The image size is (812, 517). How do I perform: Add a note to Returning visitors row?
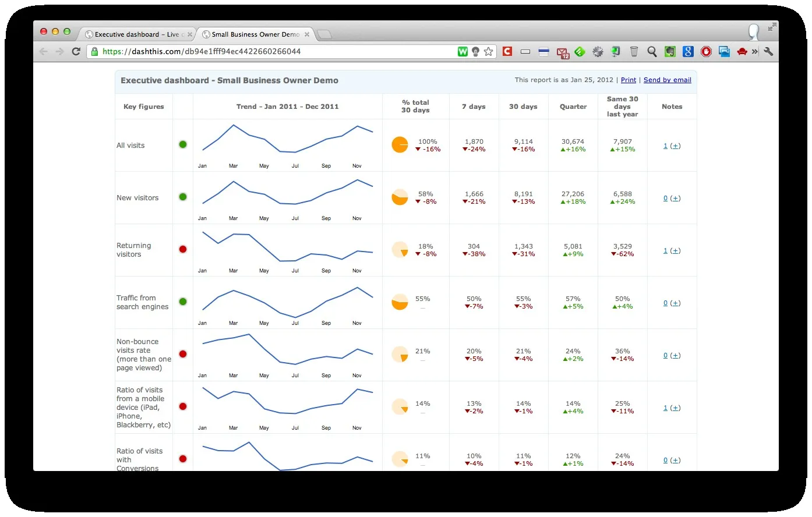675,251
